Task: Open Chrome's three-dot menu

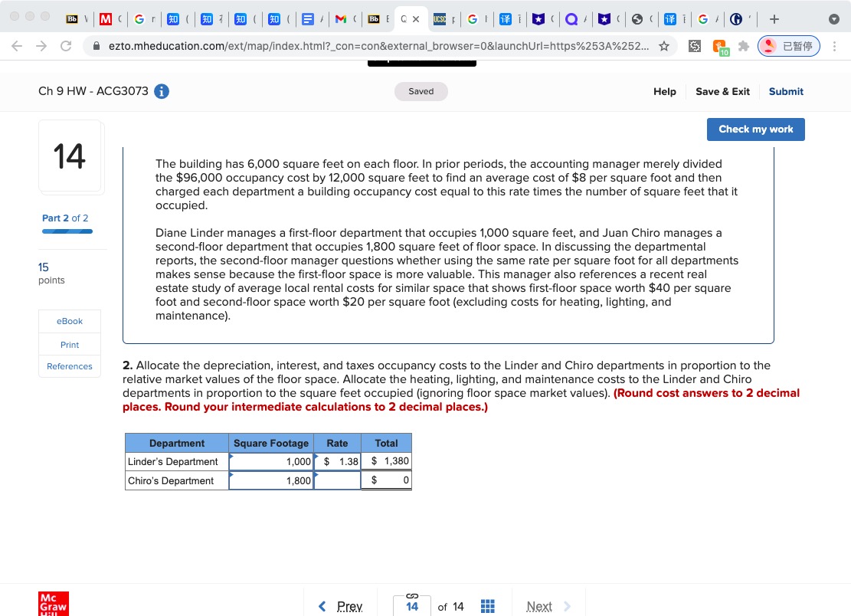Action: [x=834, y=46]
